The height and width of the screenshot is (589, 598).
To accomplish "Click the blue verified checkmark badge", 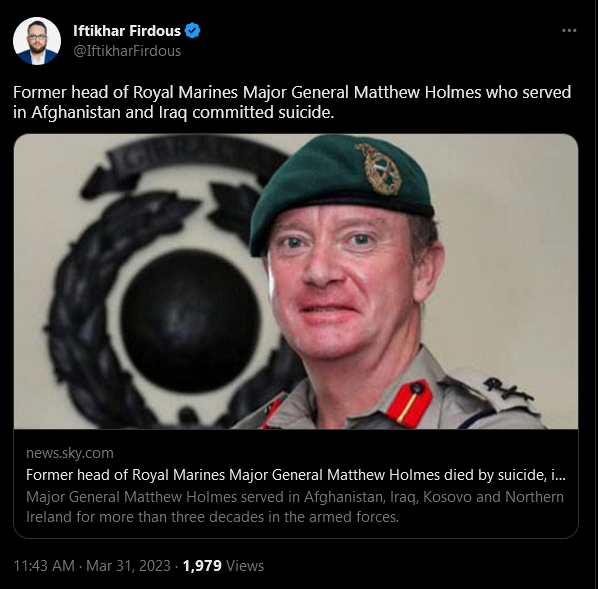I will [x=192, y=31].
